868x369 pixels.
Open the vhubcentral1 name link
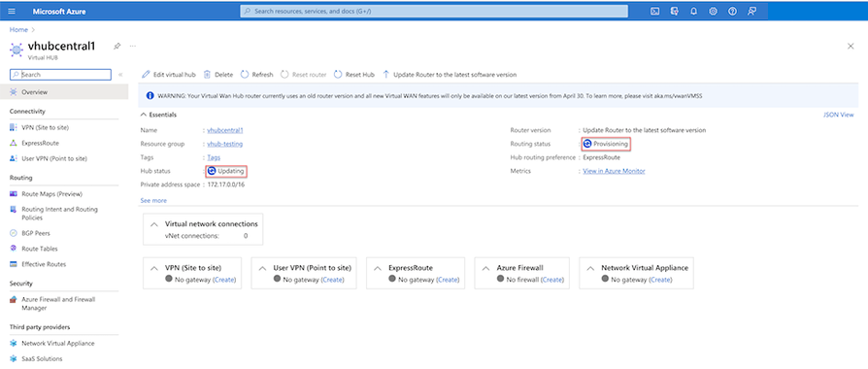(x=225, y=130)
